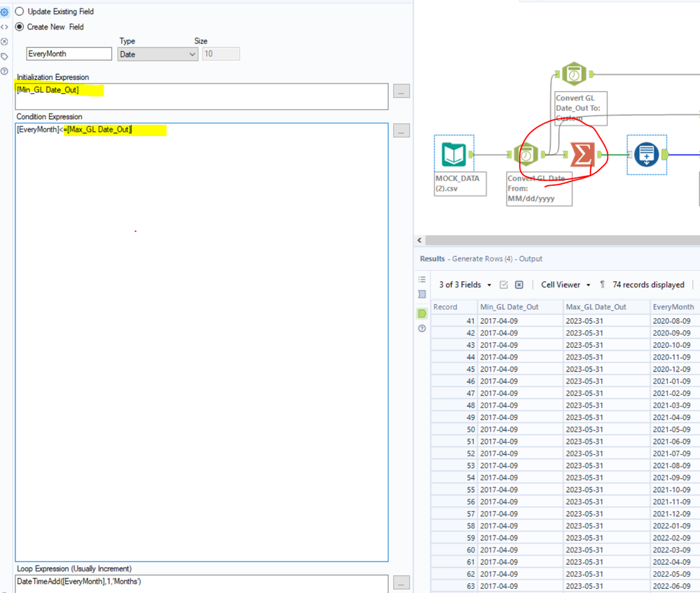Click the Loop Expression DateTimeAdd text box
The height and width of the screenshot is (593, 700).
(202, 584)
